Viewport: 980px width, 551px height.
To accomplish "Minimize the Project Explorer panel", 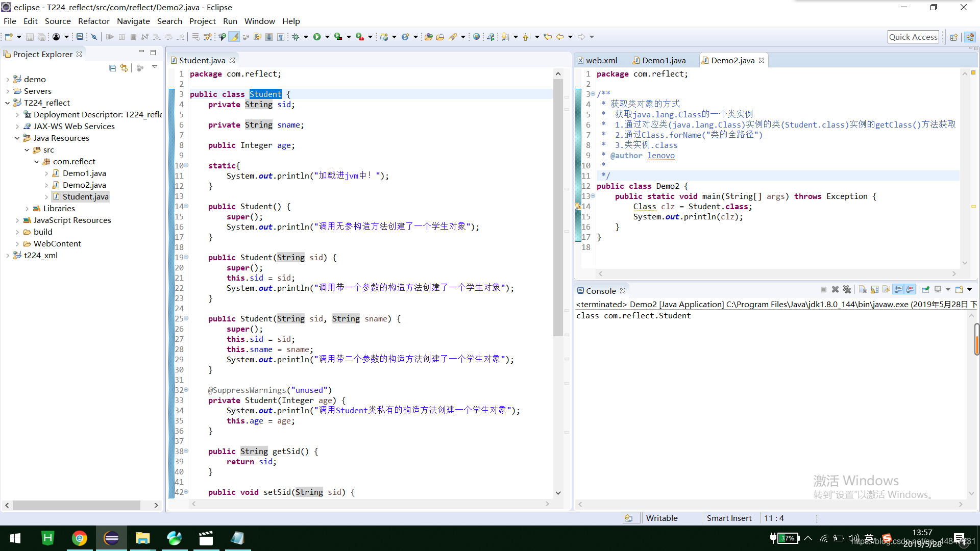I will 141,52.
